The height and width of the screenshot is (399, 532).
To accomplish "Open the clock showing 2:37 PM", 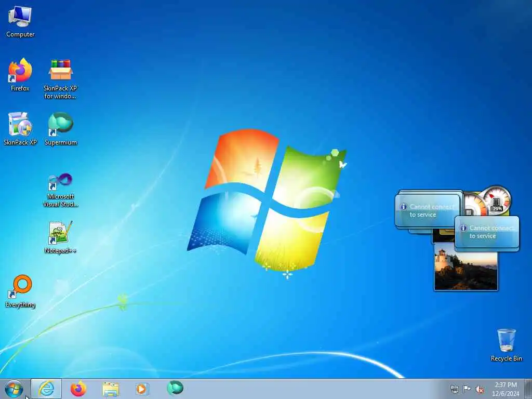I will point(506,389).
